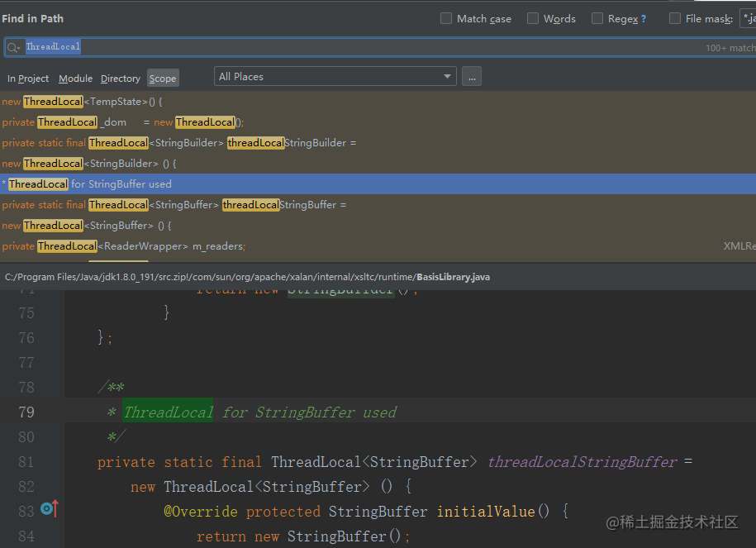Click the search magnifier history icon
756x548 pixels.
coord(13,47)
